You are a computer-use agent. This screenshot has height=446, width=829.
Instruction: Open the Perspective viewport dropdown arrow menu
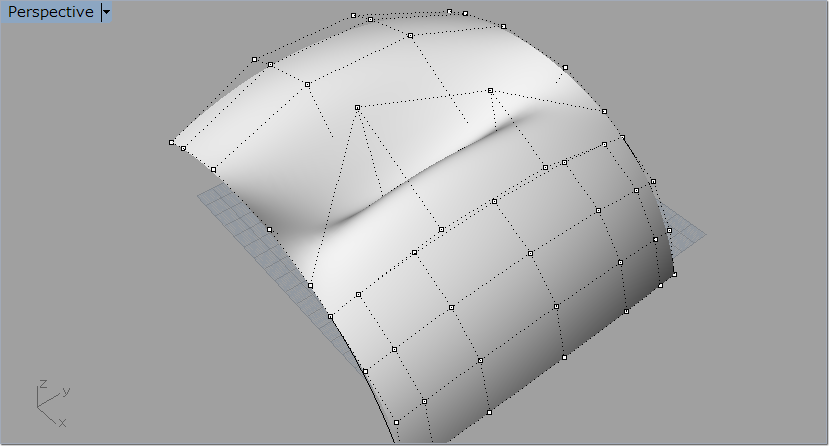pyautogui.click(x=106, y=12)
